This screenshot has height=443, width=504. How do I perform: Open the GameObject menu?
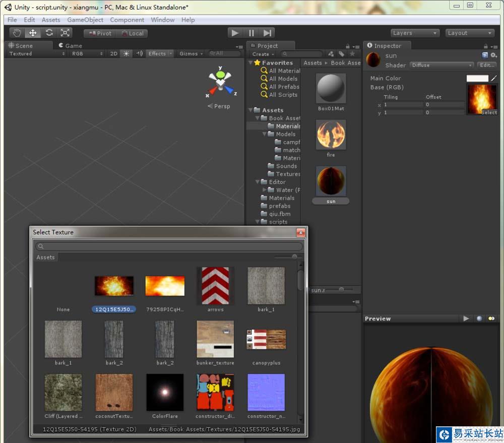coord(85,20)
